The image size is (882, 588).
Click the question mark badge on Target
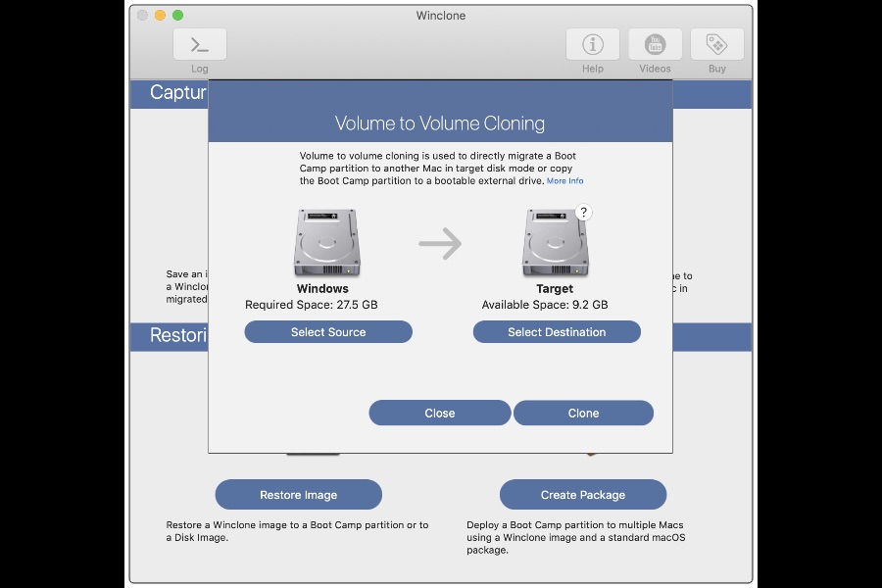pyautogui.click(x=584, y=212)
